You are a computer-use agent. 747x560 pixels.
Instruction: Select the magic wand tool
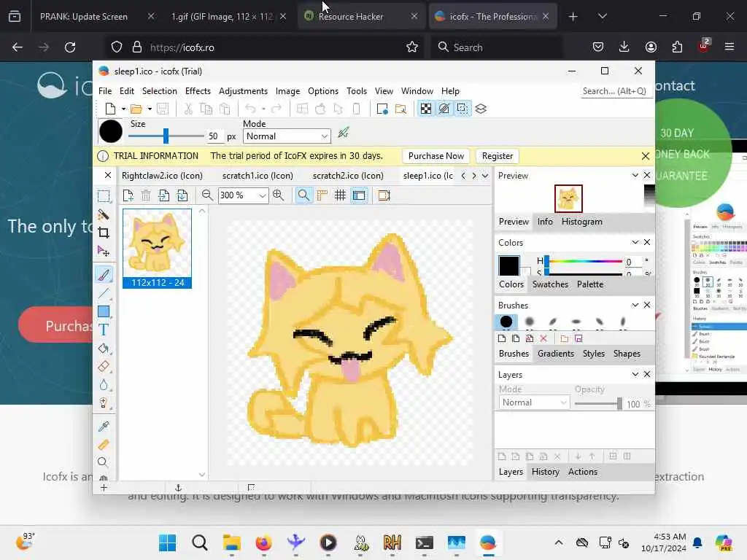pyautogui.click(x=104, y=215)
